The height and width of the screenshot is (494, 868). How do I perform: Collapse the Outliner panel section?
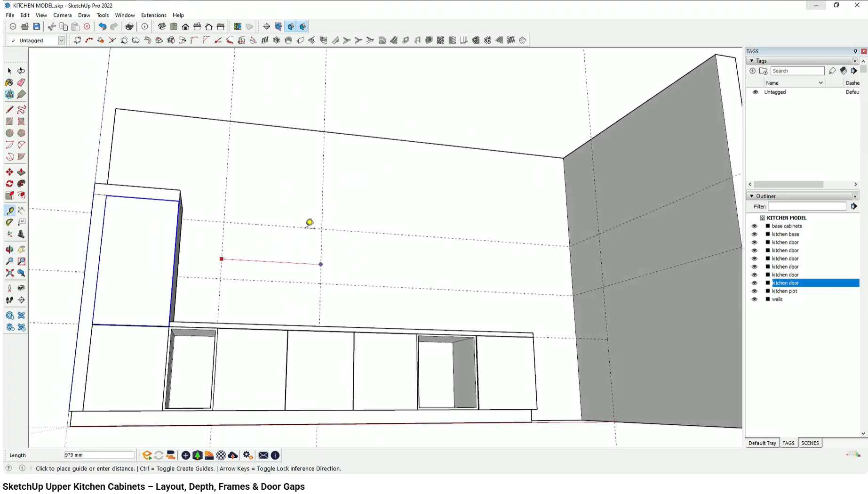pyautogui.click(x=751, y=196)
